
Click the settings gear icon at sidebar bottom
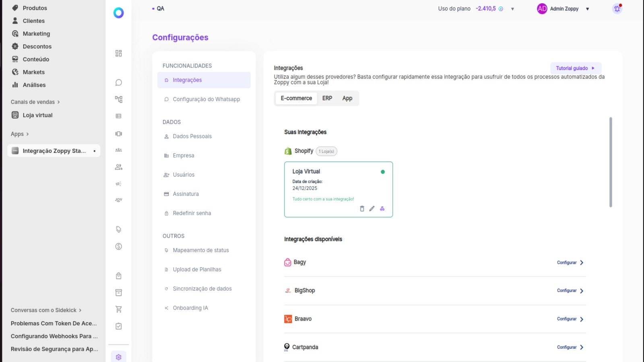click(118, 357)
